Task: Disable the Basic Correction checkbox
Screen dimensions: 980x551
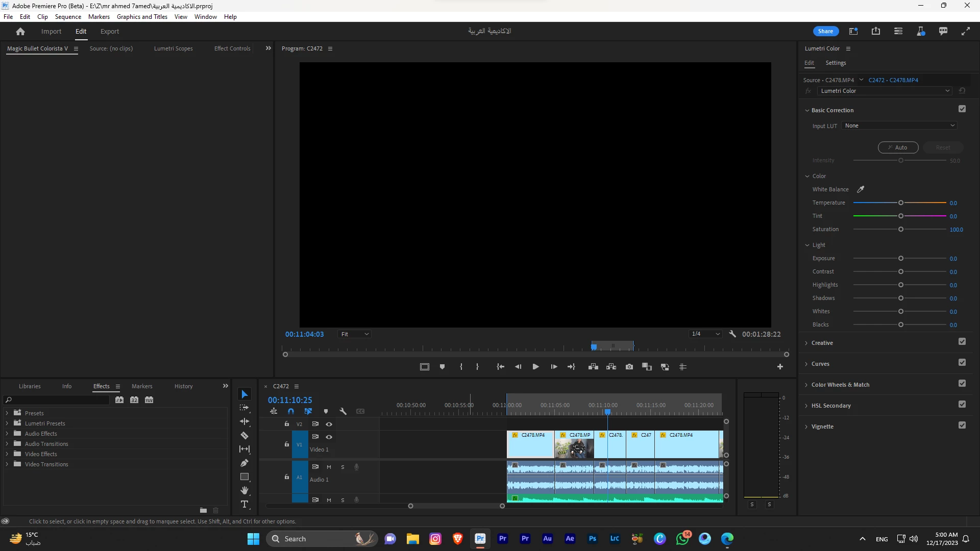Action: tap(962, 109)
